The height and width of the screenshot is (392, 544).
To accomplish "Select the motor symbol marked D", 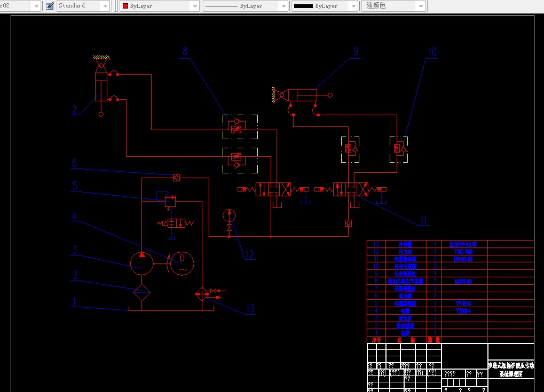I will (x=182, y=264).
